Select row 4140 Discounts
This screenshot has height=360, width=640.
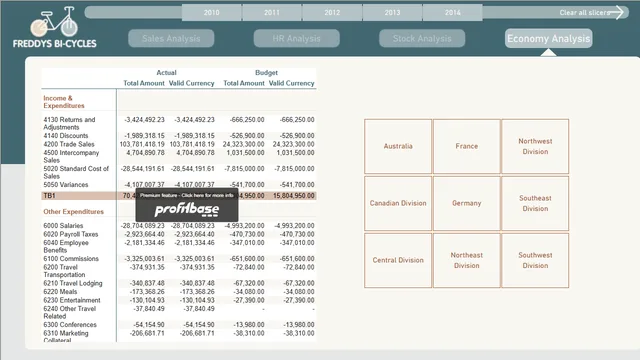[179, 136]
